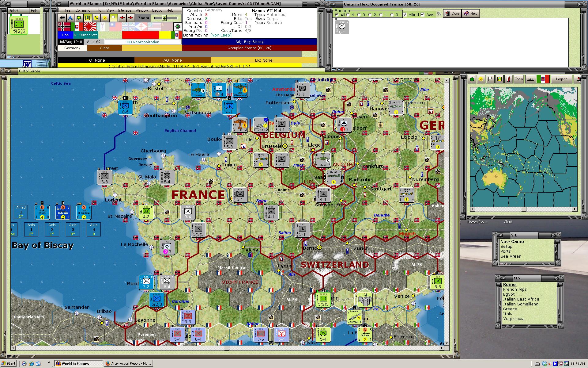This screenshot has width=588, height=368.
Task: Click the red left arrow toolbar button
Action: click(x=122, y=18)
